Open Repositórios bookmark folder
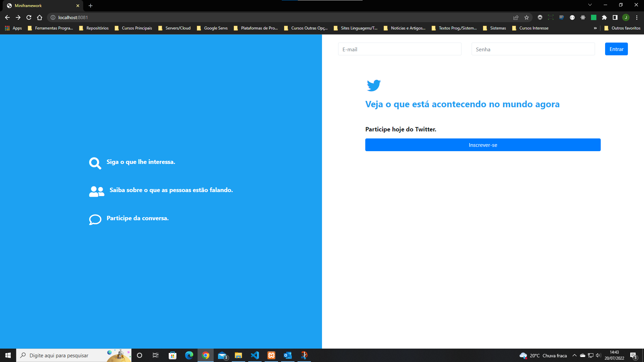The image size is (644, 362). (x=94, y=28)
